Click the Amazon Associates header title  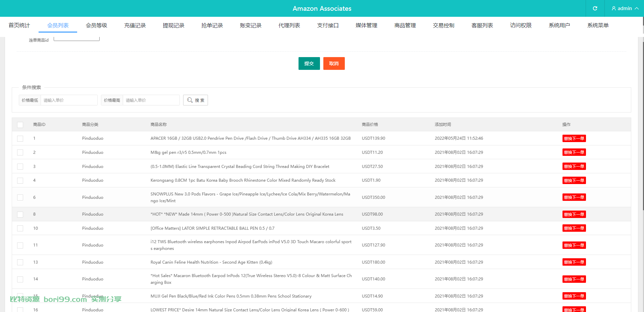coord(322,8)
